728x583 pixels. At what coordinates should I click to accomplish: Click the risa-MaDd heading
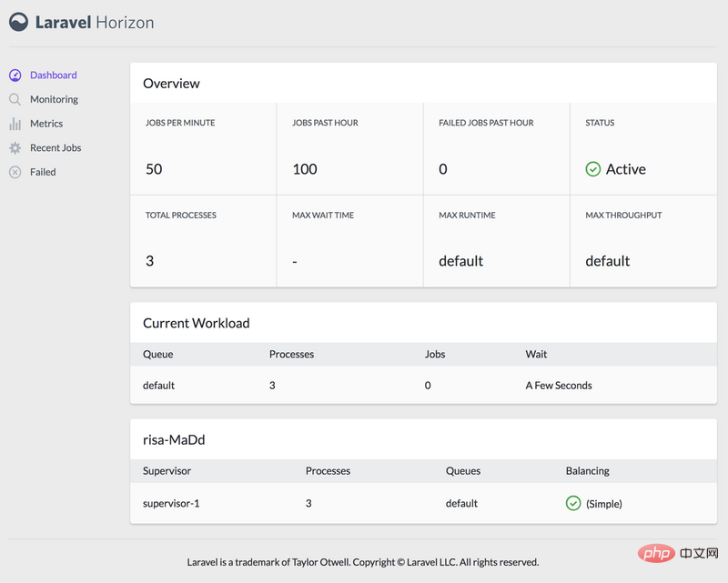coord(174,439)
